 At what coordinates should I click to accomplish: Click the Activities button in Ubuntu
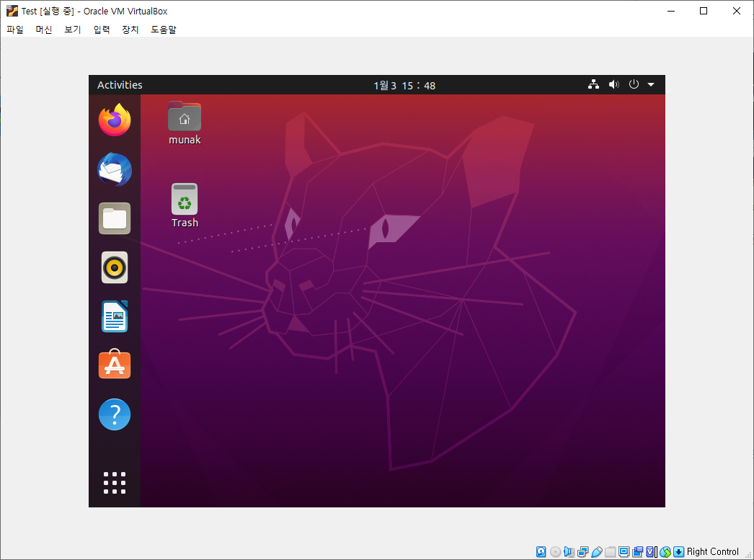pos(120,85)
